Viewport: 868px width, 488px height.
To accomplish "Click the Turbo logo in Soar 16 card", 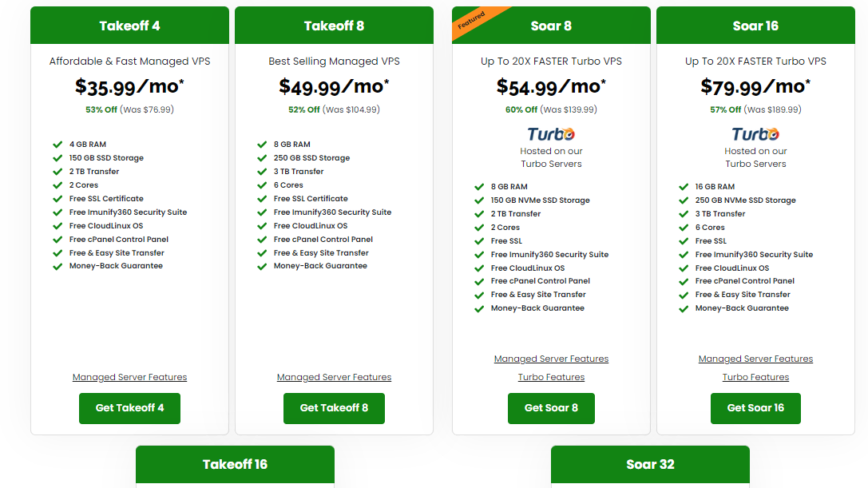I will click(755, 134).
